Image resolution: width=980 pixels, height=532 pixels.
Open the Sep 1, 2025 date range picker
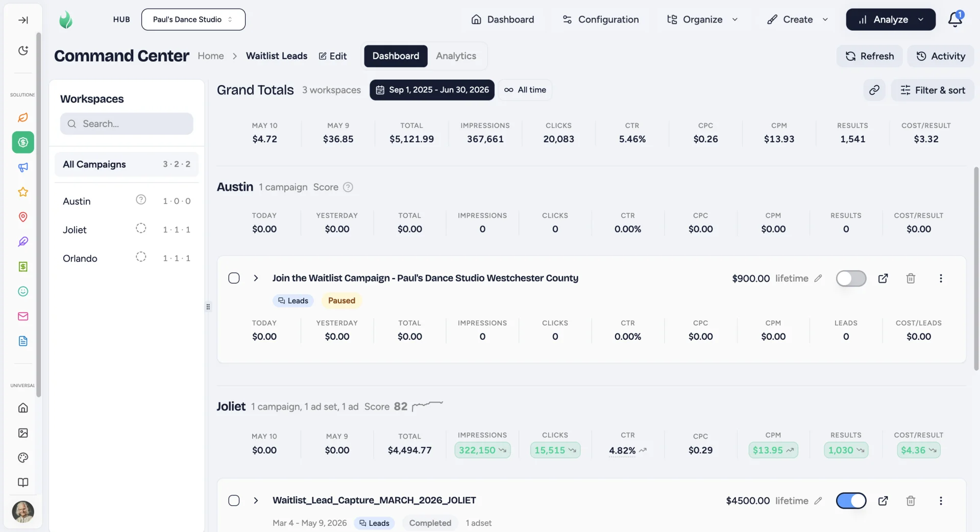pyautogui.click(x=432, y=90)
